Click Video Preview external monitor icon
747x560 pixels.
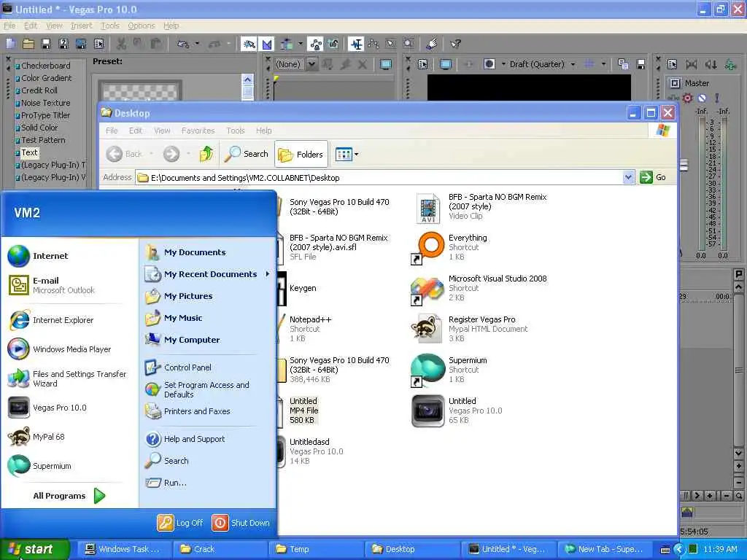tap(446, 64)
